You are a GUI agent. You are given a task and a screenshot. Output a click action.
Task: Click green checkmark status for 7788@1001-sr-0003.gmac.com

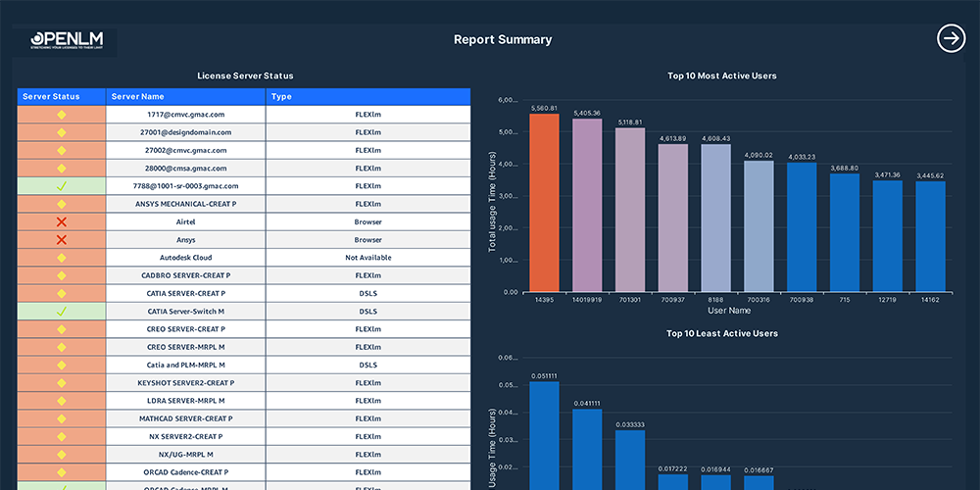tap(61, 186)
